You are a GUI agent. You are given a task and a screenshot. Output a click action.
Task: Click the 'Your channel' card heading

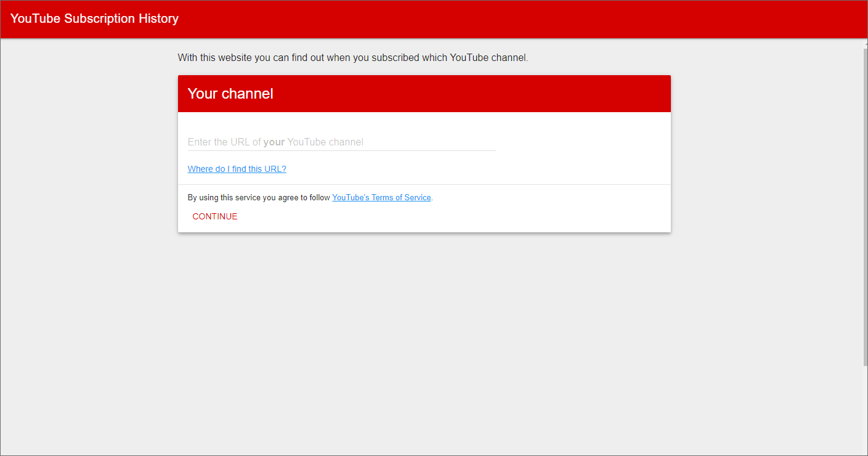[x=230, y=94]
